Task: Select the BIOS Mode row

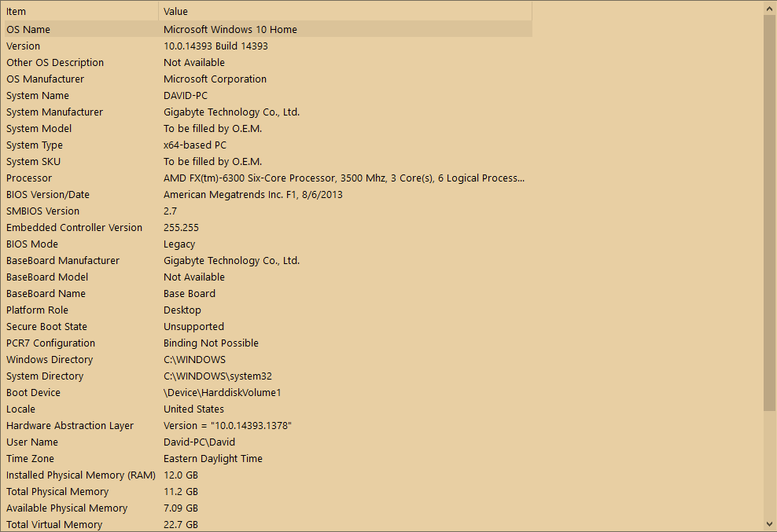Action: [268, 244]
